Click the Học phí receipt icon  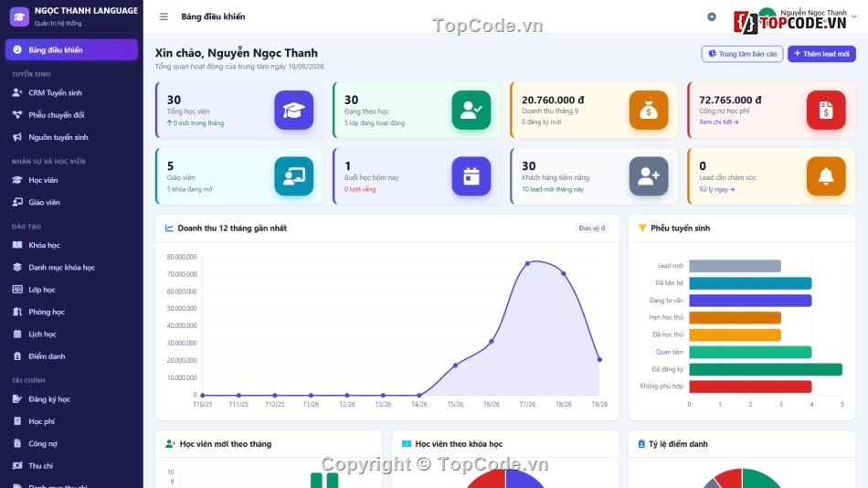pyautogui.click(x=17, y=421)
